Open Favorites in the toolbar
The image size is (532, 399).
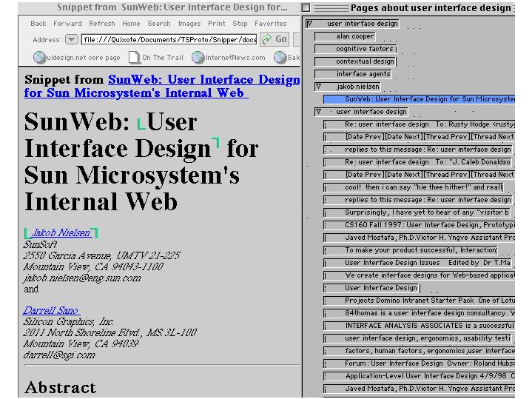tap(270, 24)
